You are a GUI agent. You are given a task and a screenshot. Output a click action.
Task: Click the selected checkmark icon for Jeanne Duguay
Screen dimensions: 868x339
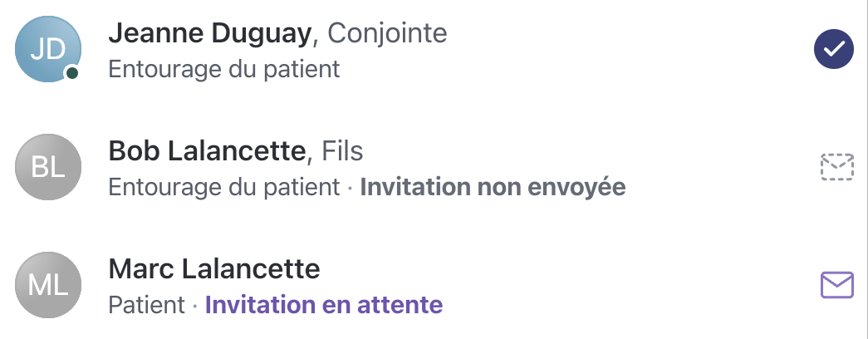tap(835, 50)
